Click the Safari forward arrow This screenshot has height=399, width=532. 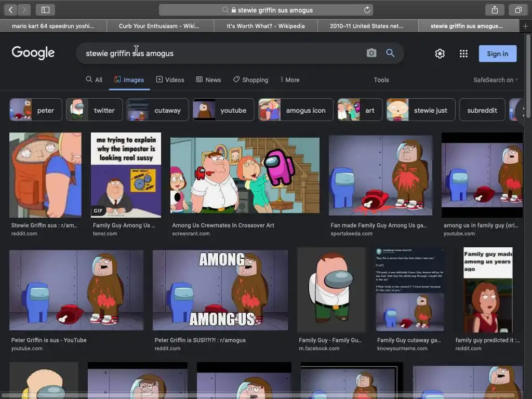tap(24, 10)
